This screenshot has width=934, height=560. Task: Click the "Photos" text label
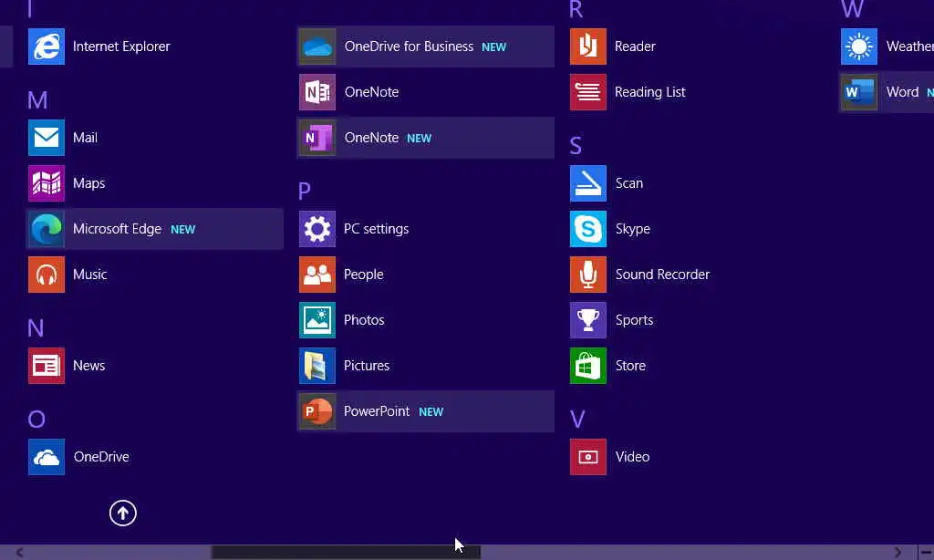click(364, 320)
